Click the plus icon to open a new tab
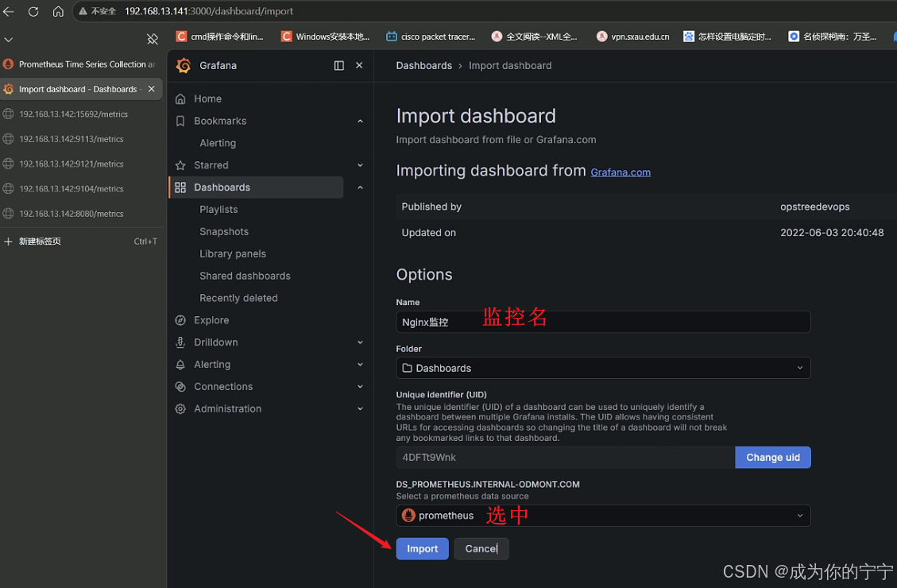 tap(8, 242)
